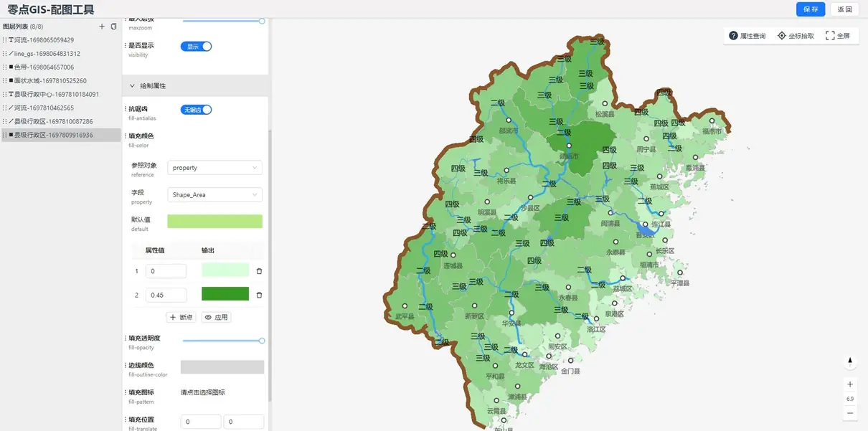Add a new layer with plus icon

[x=102, y=27]
